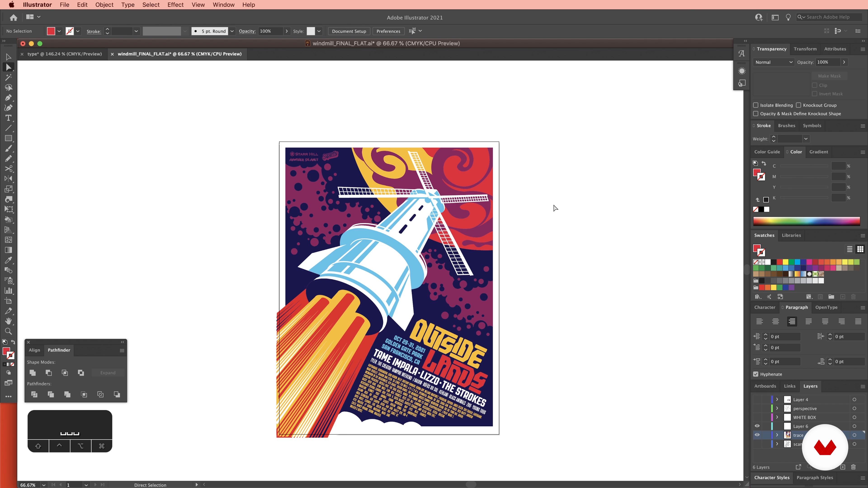Open Style dropdown in control bar
868x488 pixels.
pyautogui.click(x=319, y=31)
